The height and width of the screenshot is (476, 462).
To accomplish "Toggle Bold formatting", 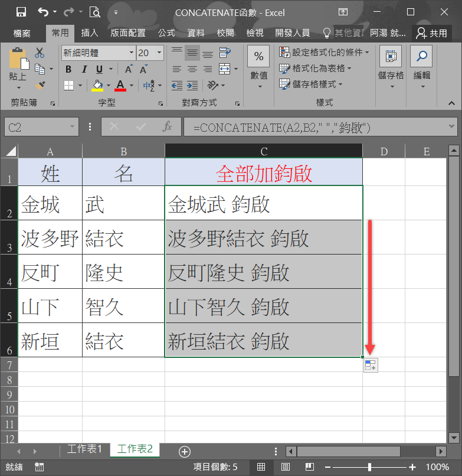I will (x=68, y=69).
